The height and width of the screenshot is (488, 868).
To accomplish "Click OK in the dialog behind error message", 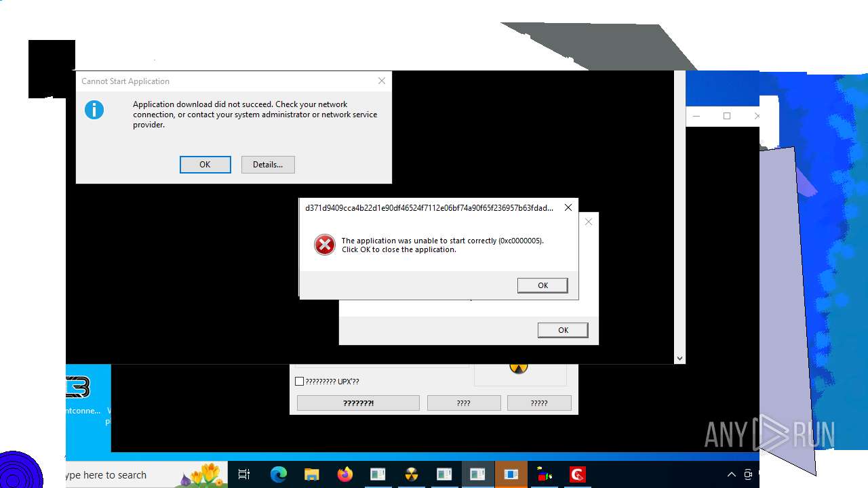I will [563, 330].
